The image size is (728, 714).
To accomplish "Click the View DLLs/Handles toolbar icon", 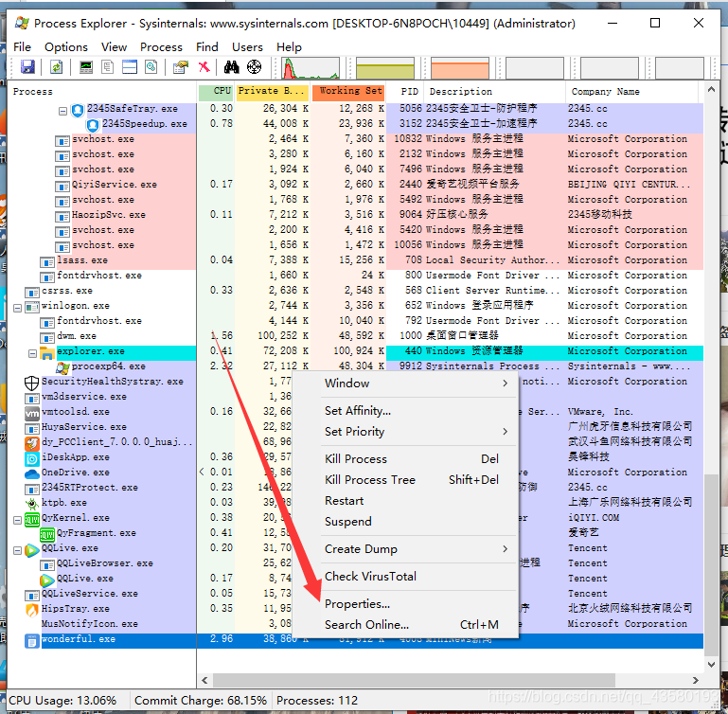I will [151, 67].
